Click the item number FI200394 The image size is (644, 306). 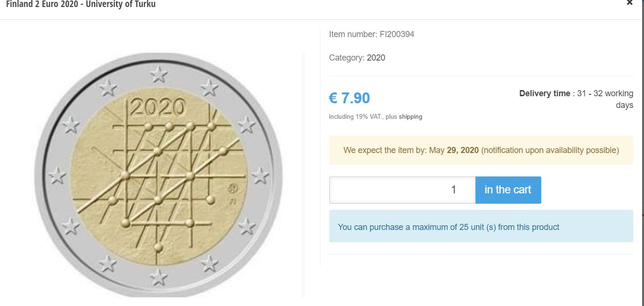coord(397,34)
